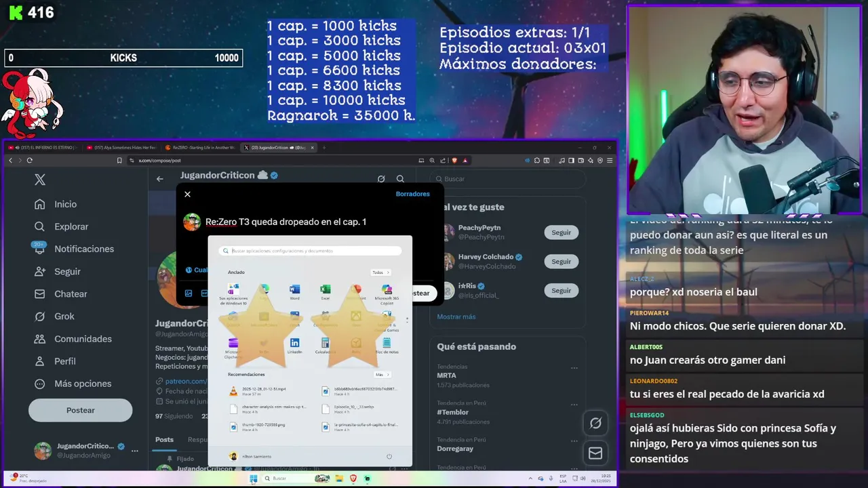Open recommended file b6bb689cb16ec

tap(361, 391)
